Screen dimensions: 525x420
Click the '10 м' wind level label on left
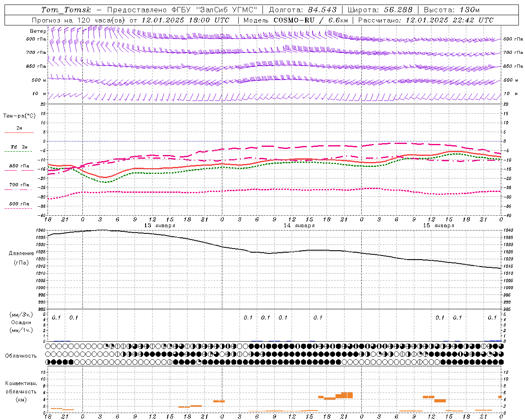[39, 94]
